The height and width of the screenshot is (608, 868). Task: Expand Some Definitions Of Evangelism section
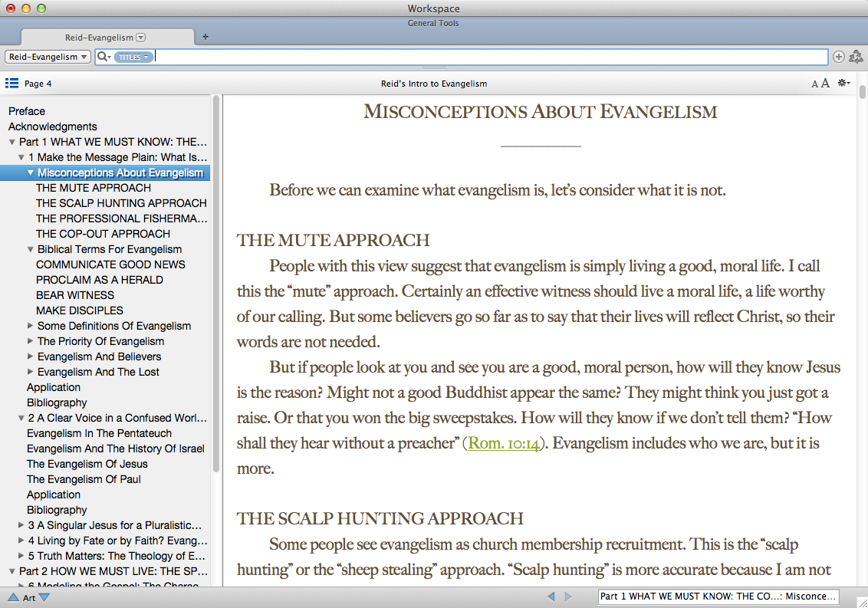coord(31,326)
